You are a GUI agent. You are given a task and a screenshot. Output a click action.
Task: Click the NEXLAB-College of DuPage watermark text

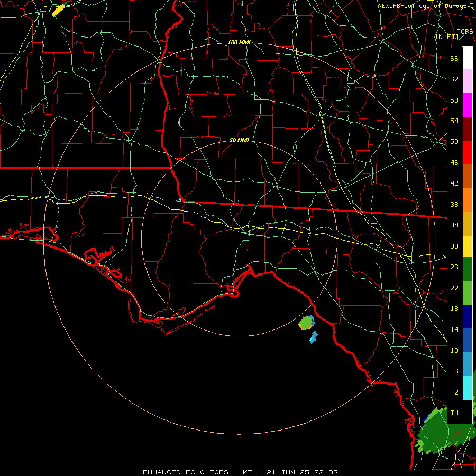[x=426, y=6]
